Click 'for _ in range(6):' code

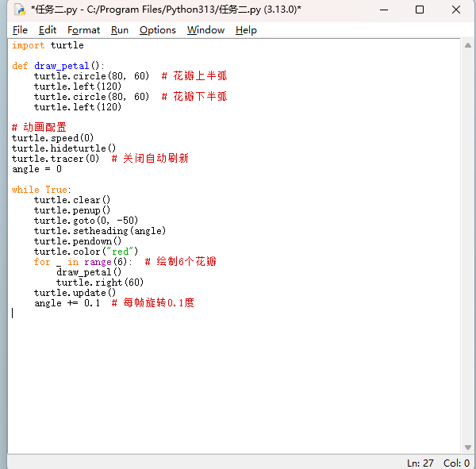click(83, 262)
